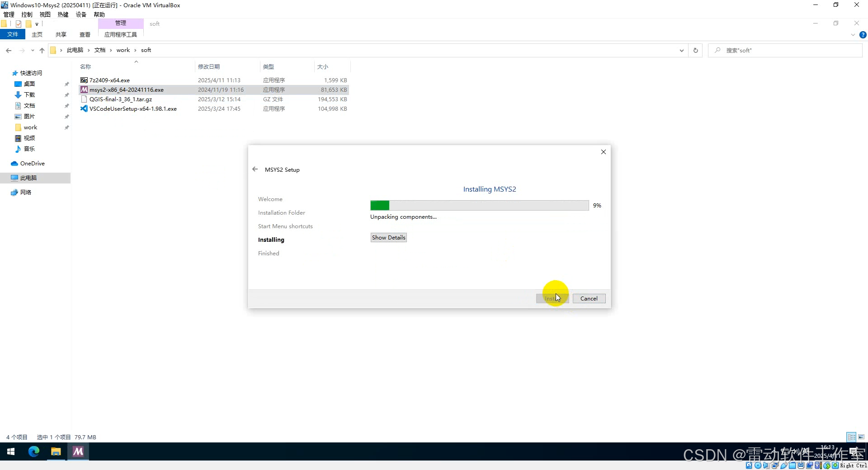
Task: Click Explorer forward navigation arrow
Action: (x=22, y=50)
